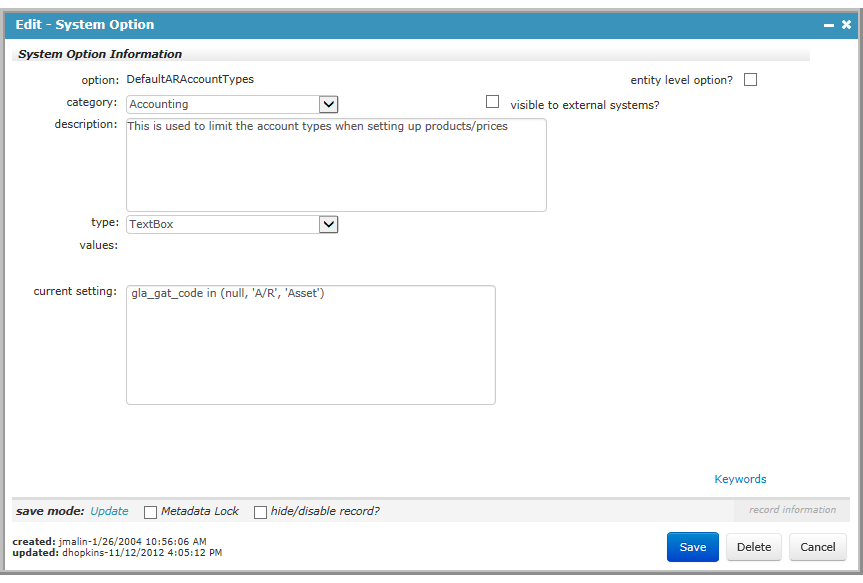The image size is (863, 583).
Task: Click the DefaultARAccountTypes option name
Action: [x=190, y=79]
